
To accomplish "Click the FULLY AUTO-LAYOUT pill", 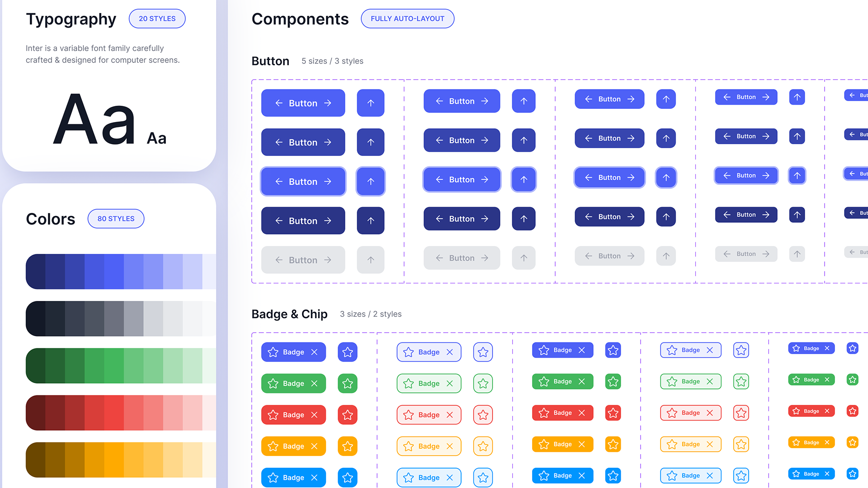I will pos(407,19).
